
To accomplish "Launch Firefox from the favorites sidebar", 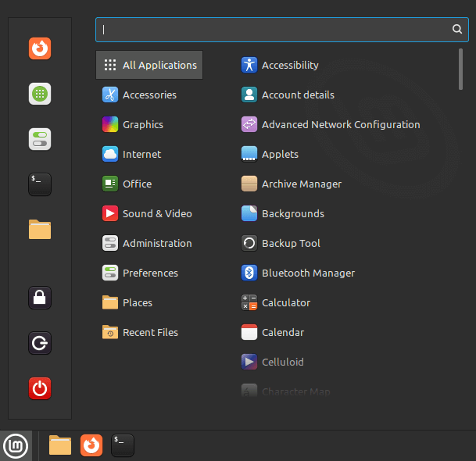I will pos(40,48).
